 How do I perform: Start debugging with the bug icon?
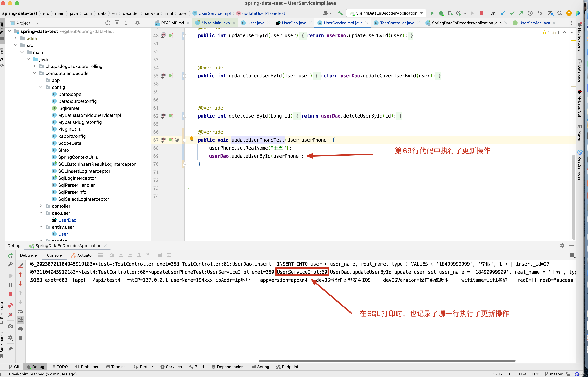(x=441, y=13)
